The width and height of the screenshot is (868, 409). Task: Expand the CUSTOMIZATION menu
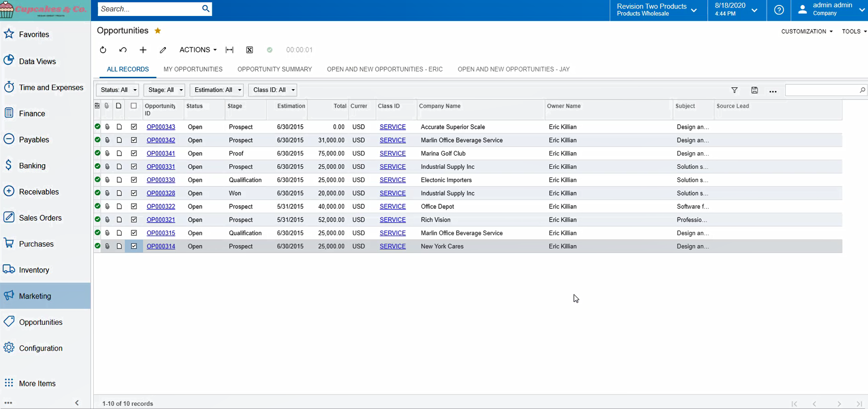(807, 31)
